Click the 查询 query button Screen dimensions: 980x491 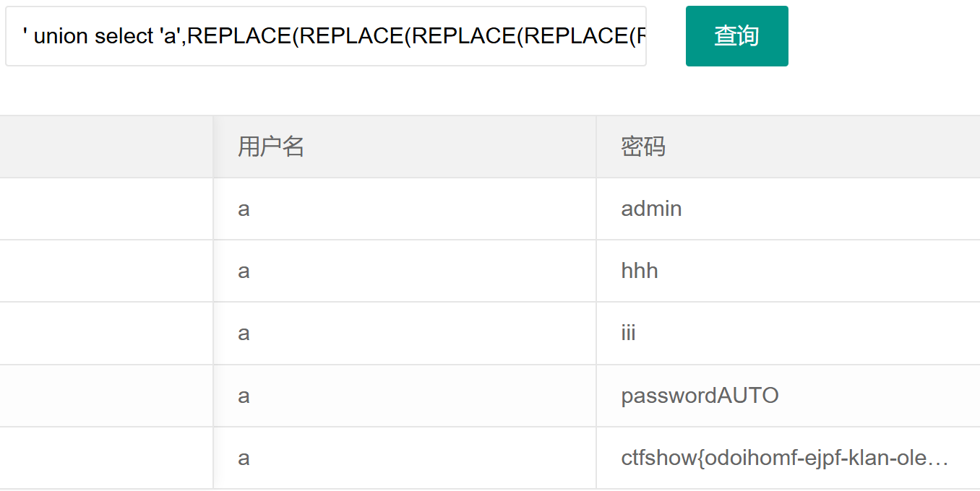[736, 35]
